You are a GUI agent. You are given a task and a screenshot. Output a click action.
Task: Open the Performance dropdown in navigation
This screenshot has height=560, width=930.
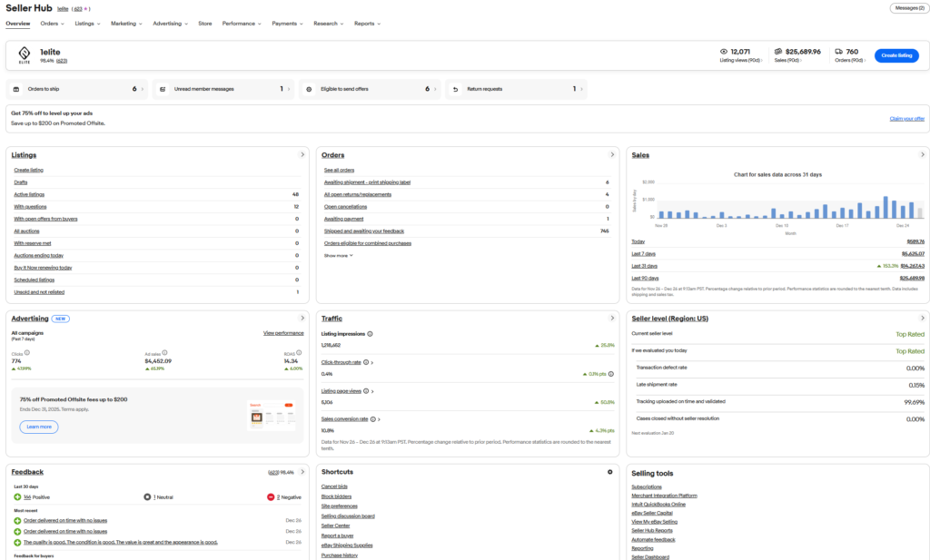pos(242,24)
